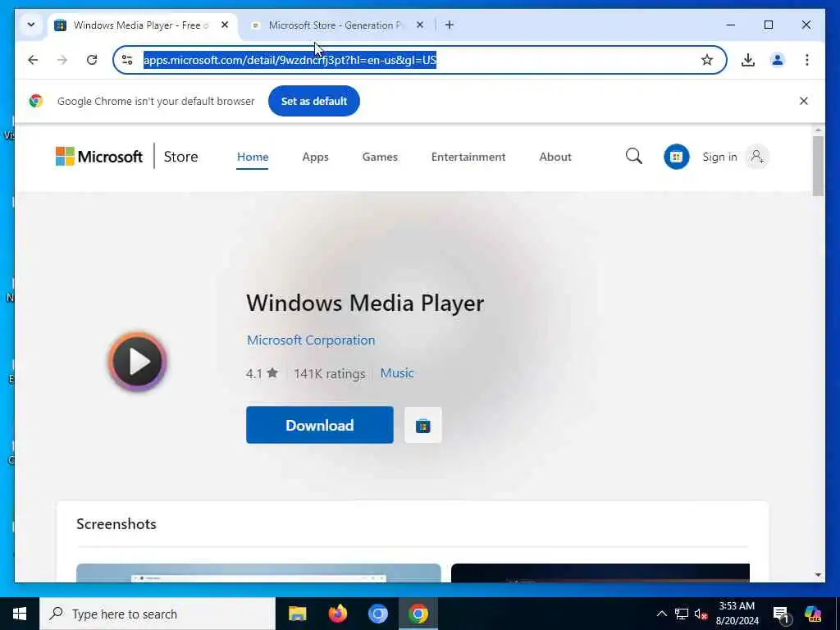This screenshot has width=840, height=630.
Task: Click the Chrome forward arrow
Action: tap(62, 60)
